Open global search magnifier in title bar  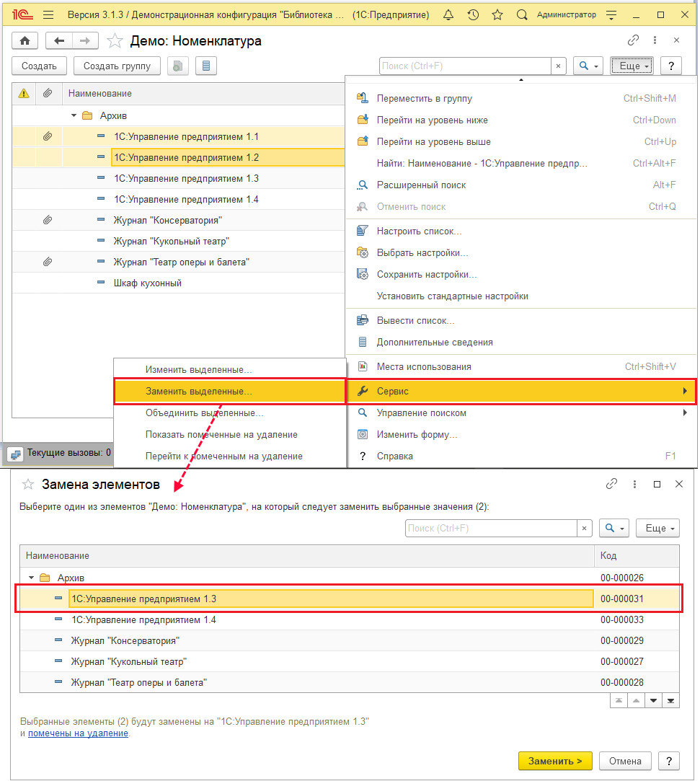(x=522, y=15)
